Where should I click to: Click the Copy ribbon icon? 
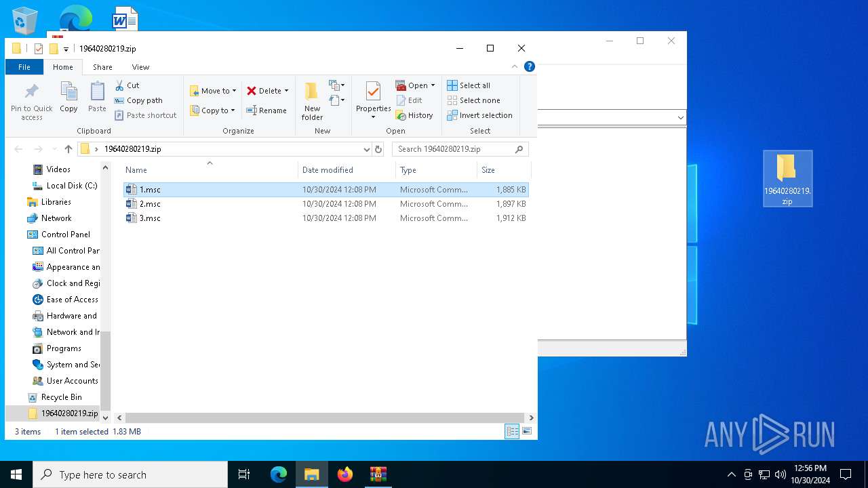pyautogui.click(x=68, y=97)
